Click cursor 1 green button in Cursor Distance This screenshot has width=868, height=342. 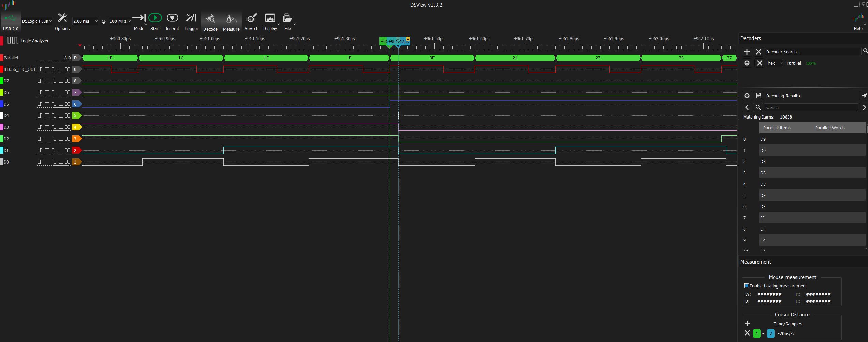[757, 333]
